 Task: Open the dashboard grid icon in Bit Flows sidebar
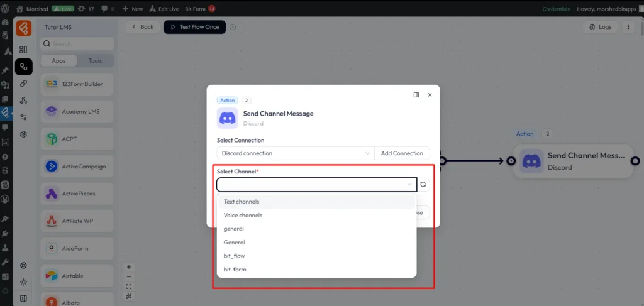click(x=23, y=50)
